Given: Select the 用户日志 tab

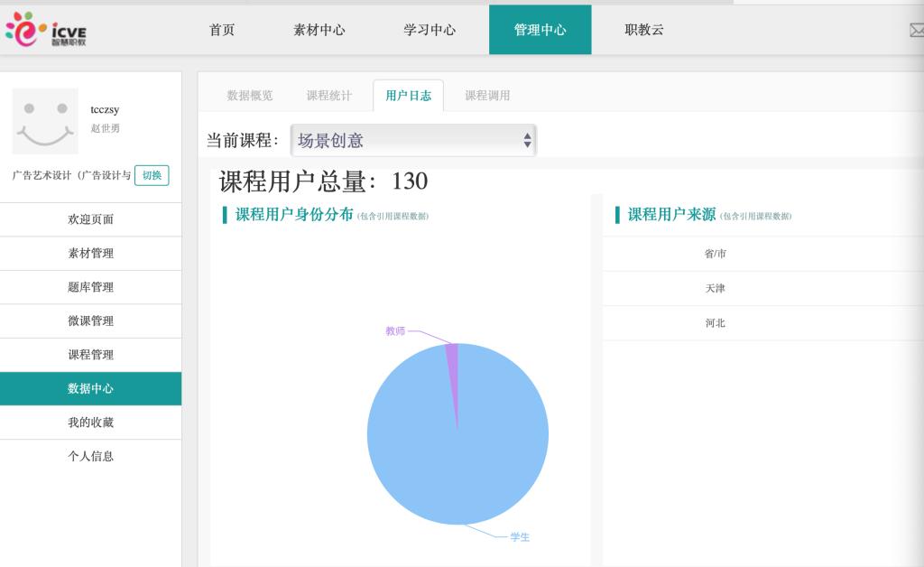Looking at the screenshot, I should click(x=408, y=96).
